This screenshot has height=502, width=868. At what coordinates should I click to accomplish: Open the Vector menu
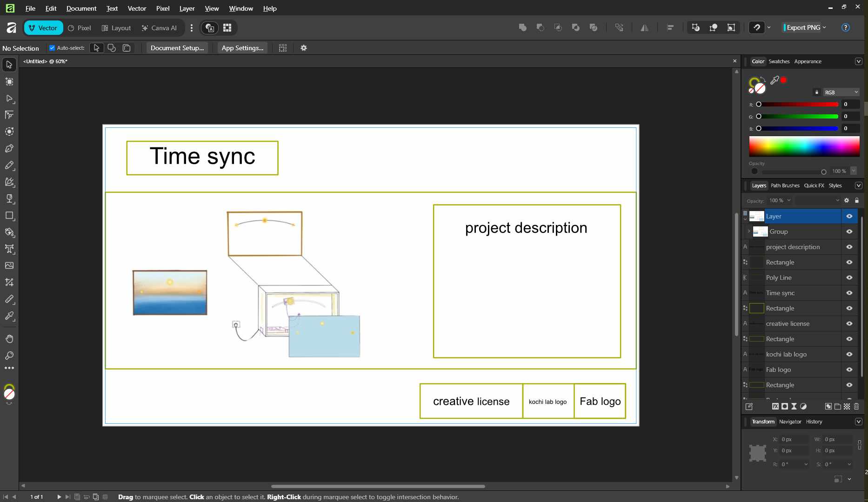(137, 8)
